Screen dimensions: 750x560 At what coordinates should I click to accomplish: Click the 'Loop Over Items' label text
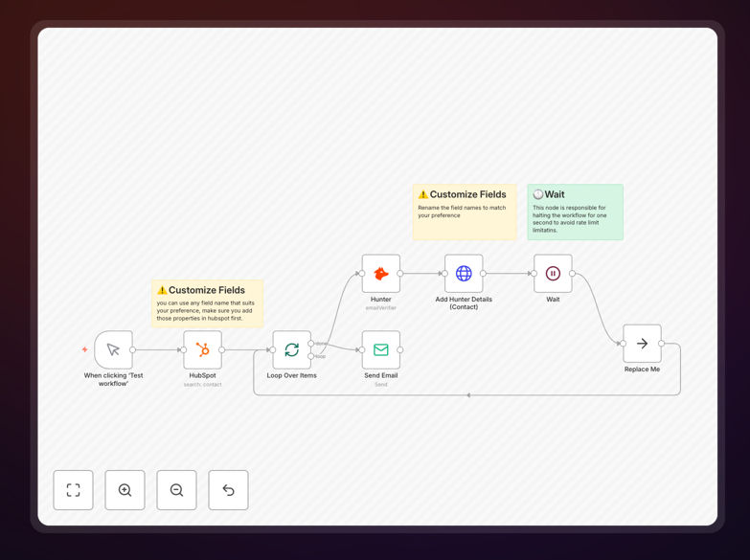point(292,375)
